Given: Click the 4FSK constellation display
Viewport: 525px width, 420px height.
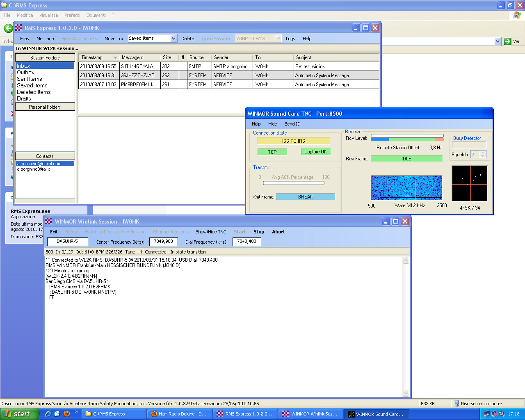Looking at the screenshot, I should pos(470,183).
